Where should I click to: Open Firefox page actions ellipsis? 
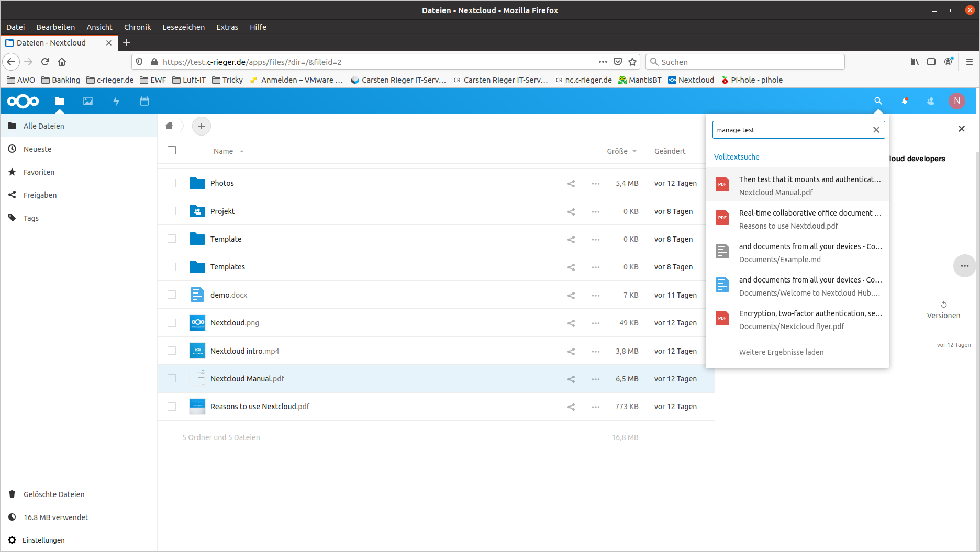(603, 62)
